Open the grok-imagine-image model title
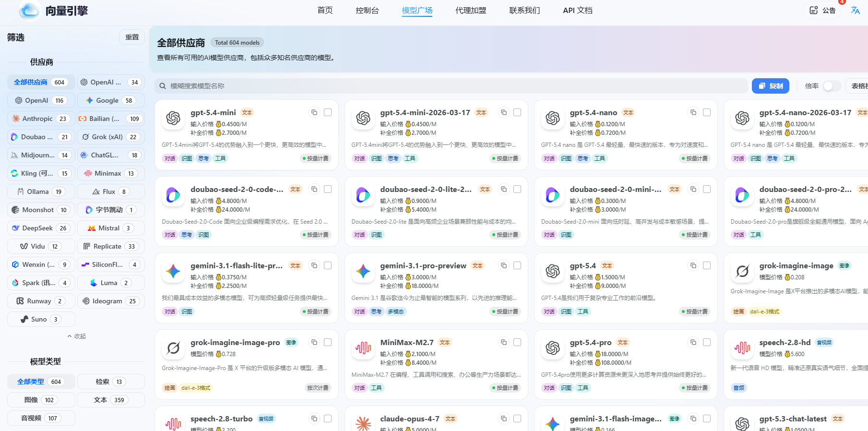The width and height of the screenshot is (868, 431). click(796, 265)
